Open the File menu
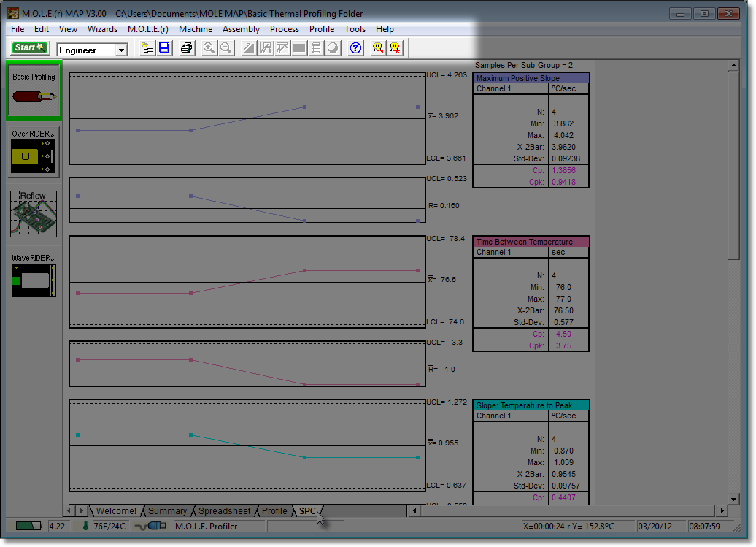This screenshot has width=756, height=547. 18,29
